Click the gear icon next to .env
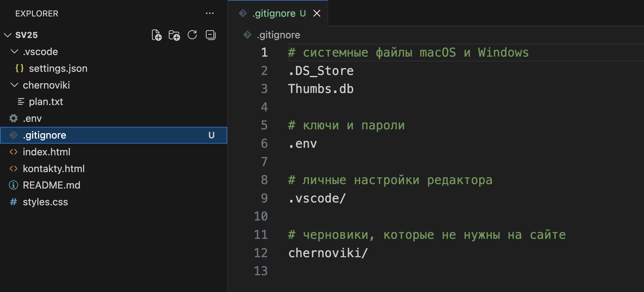 pos(14,118)
